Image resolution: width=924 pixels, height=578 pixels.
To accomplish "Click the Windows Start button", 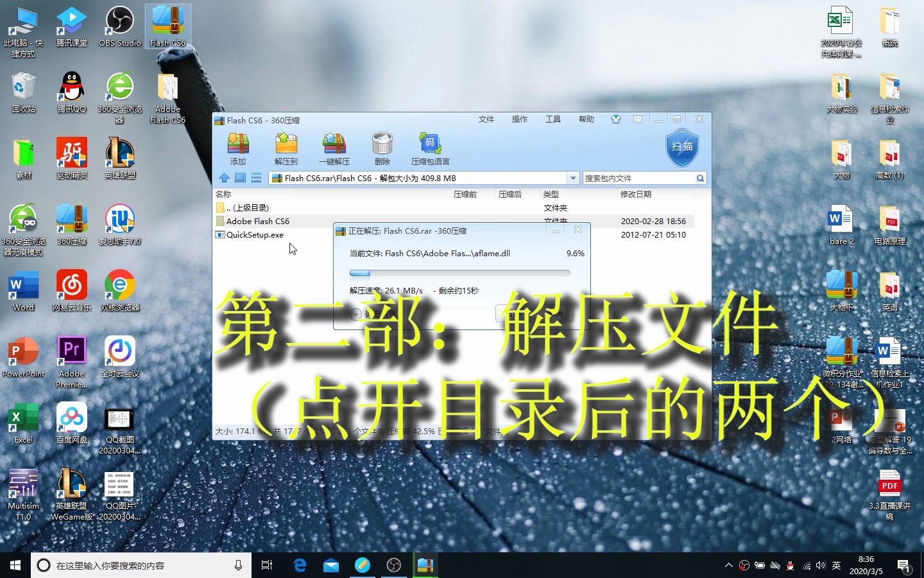I will pyautogui.click(x=15, y=565).
